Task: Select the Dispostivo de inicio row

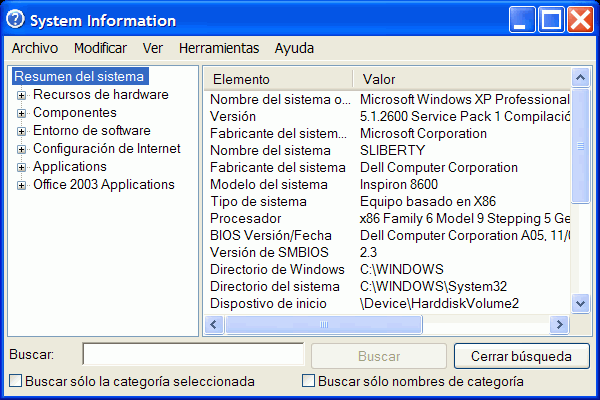Action: (387, 303)
